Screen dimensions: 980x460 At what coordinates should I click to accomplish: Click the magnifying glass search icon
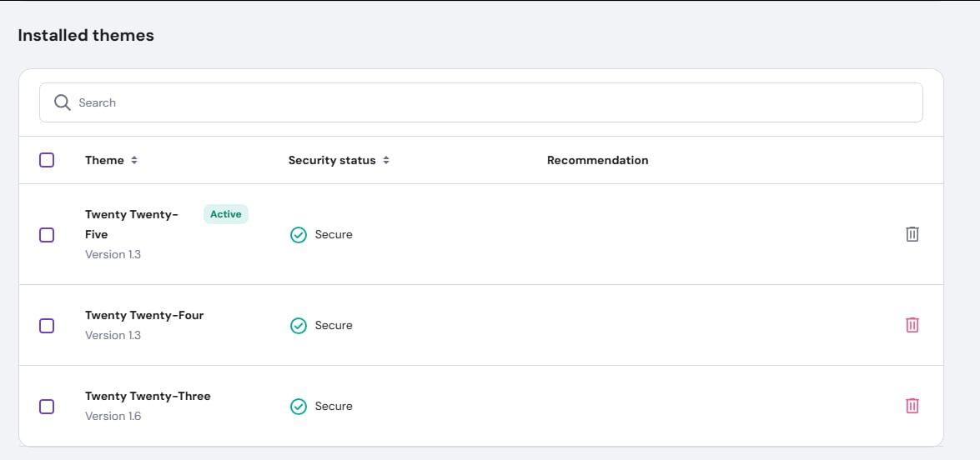pyautogui.click(x=62, y=102)
